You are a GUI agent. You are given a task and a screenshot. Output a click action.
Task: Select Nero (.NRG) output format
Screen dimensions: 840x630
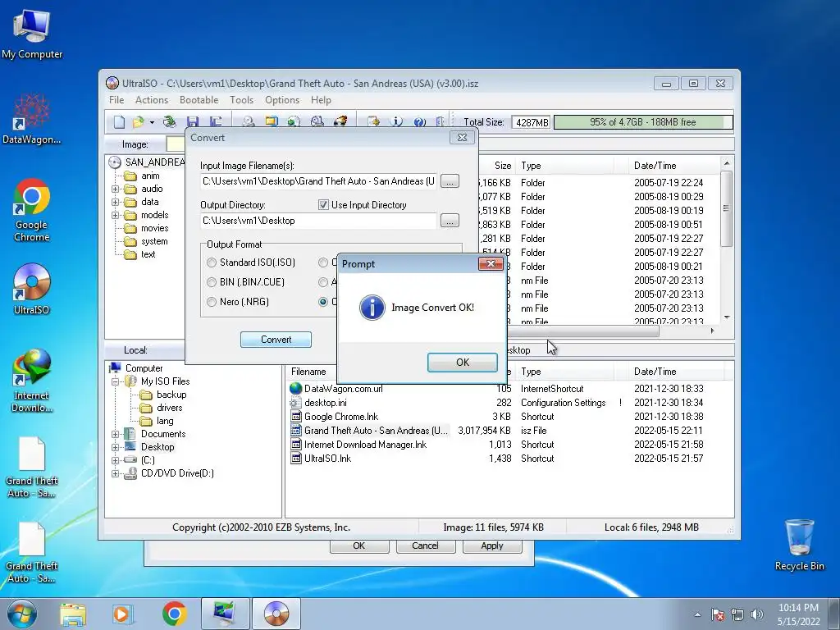pyautogui.click(x=212, y=302)
